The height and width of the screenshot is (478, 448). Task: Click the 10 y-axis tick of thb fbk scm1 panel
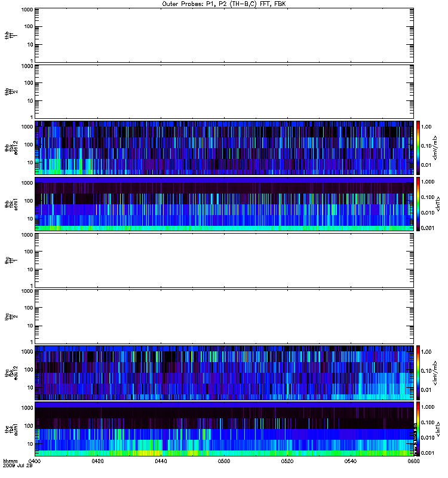point(30,219)
